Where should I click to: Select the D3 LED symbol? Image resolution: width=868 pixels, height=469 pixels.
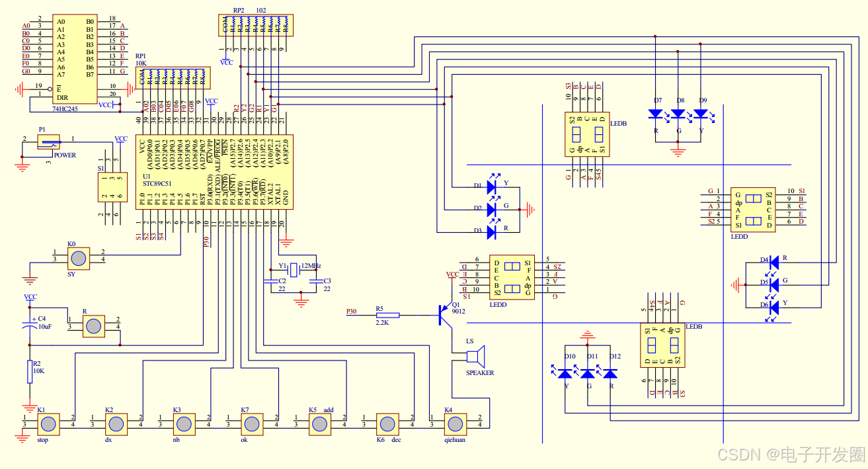coord(491,232)
